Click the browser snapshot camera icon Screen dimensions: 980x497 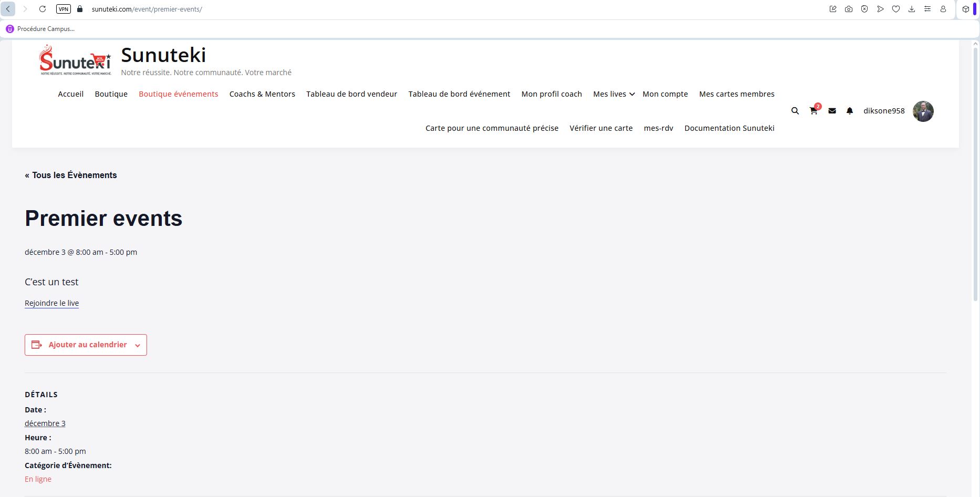point(849,9)
